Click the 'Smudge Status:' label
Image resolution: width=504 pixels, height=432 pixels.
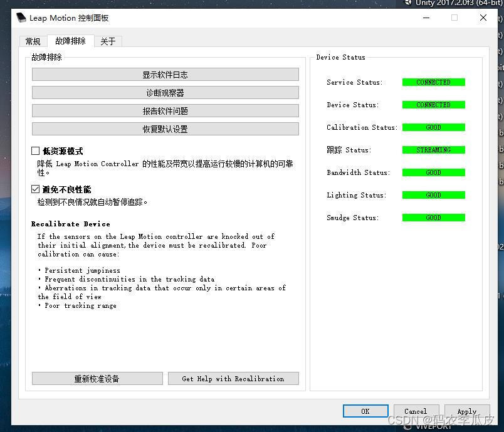(352, 218)
